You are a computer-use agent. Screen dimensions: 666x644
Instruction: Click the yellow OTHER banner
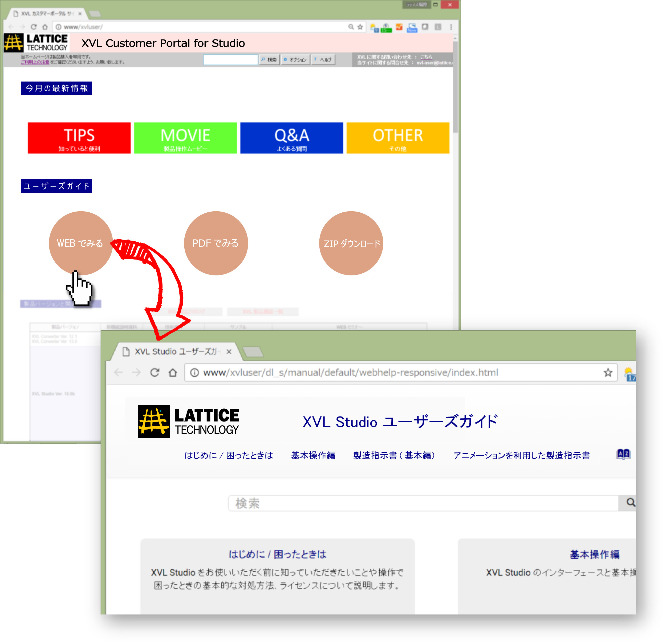[398, 138]
